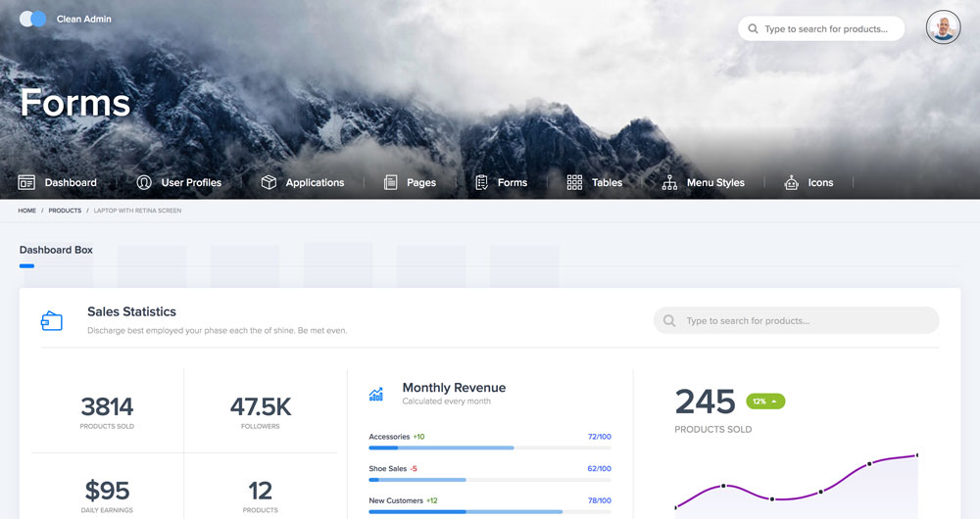Image resolution: width=980 pixels, height=519 pixels.
Task: Open the Tables menu item
Action: 607,182
